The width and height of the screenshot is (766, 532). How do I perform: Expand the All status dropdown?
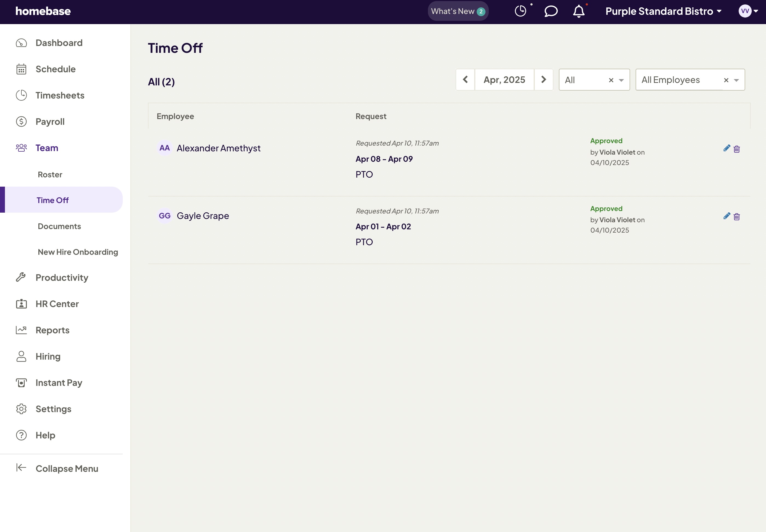tap(621, 80)
